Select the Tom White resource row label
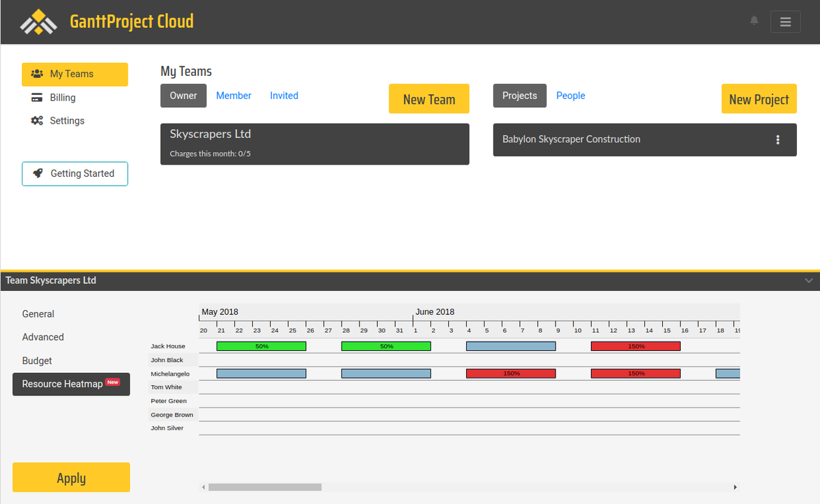 pyautogui.click(x=167, y=387)
